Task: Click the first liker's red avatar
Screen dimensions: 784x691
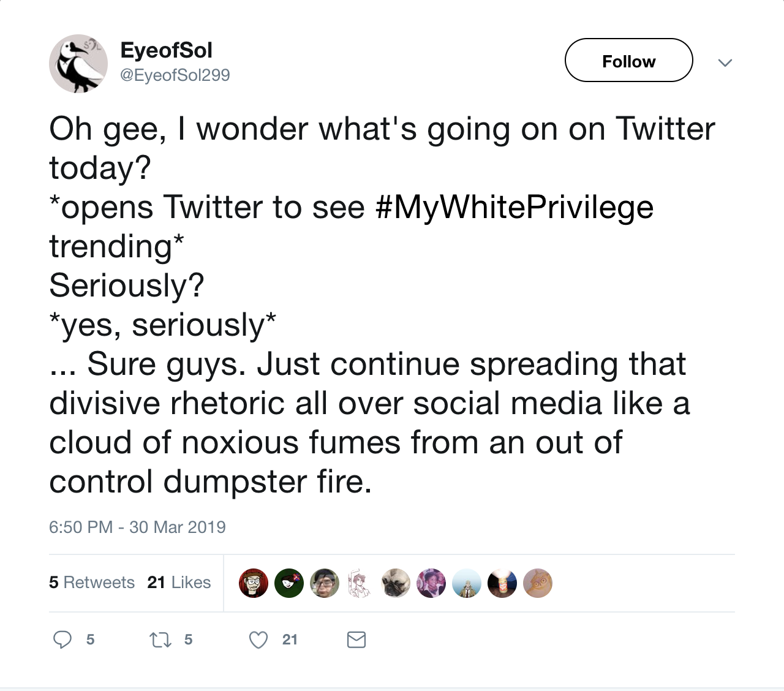Action: [254, 583]
